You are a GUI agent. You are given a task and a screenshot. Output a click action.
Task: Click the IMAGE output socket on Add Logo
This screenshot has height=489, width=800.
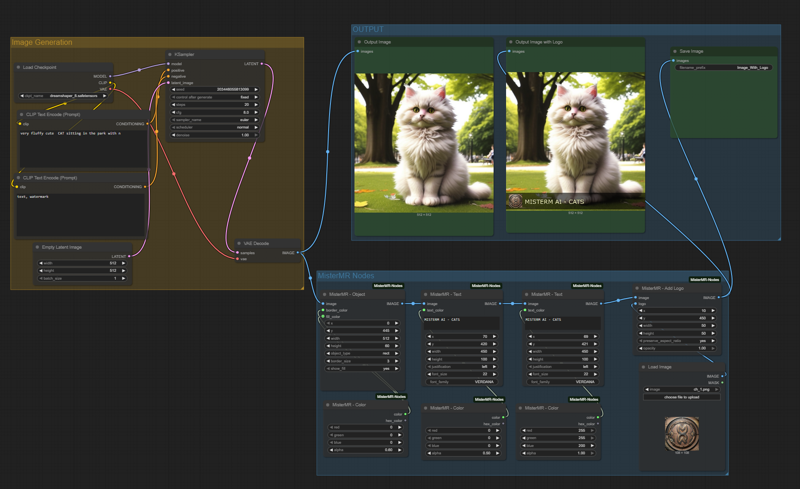[x=719, y=297]
